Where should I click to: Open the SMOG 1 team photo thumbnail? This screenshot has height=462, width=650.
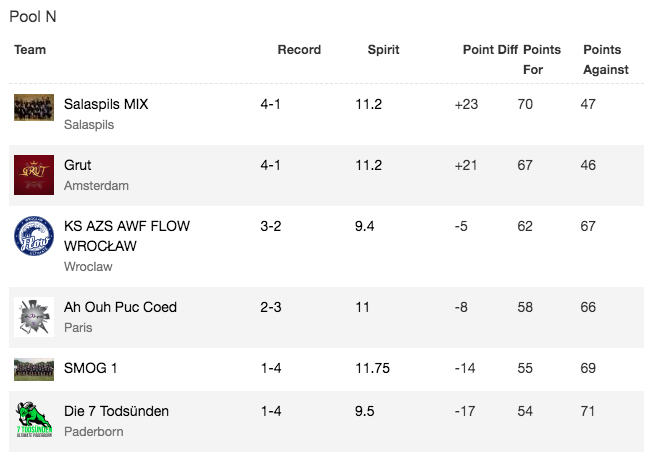coord(34,370)
